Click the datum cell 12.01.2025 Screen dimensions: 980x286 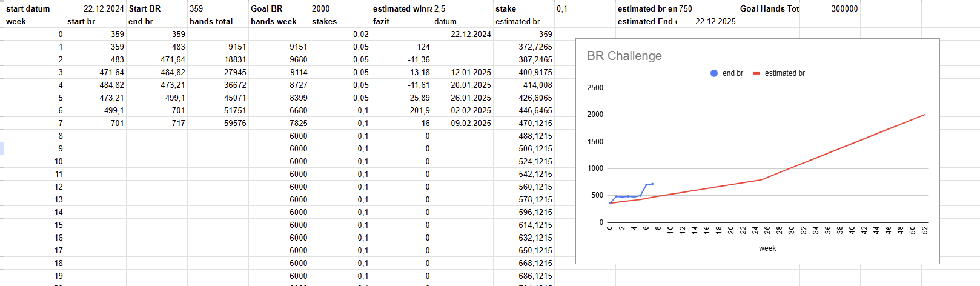coord(463,72)
